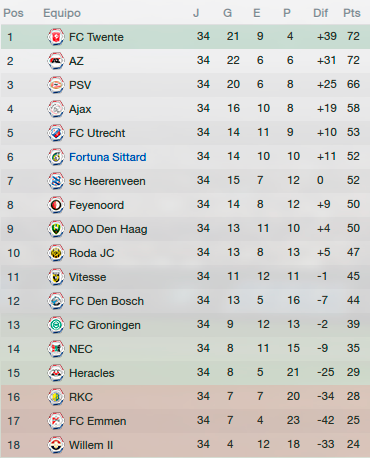
Task: Open the Fortuna Sittard team link
Action: pyautogui.click(x=108, y=157)
